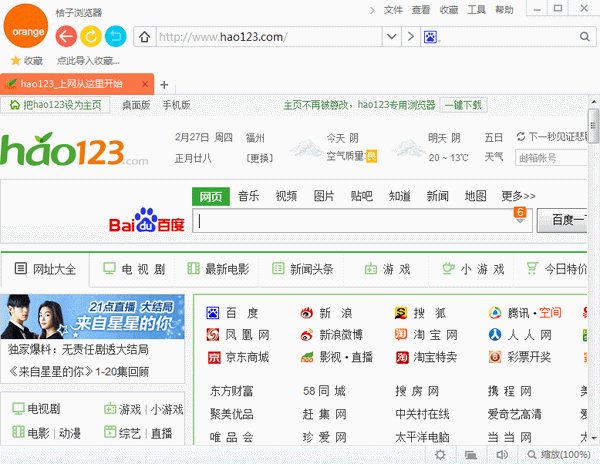Select the 小游戏 navigation tab
The width and height of the screenshot is (600, 464).
coord(473,269)
